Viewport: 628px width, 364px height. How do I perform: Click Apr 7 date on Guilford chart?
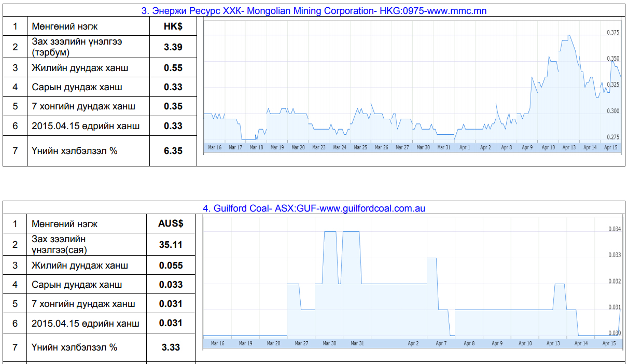[441, 343]
